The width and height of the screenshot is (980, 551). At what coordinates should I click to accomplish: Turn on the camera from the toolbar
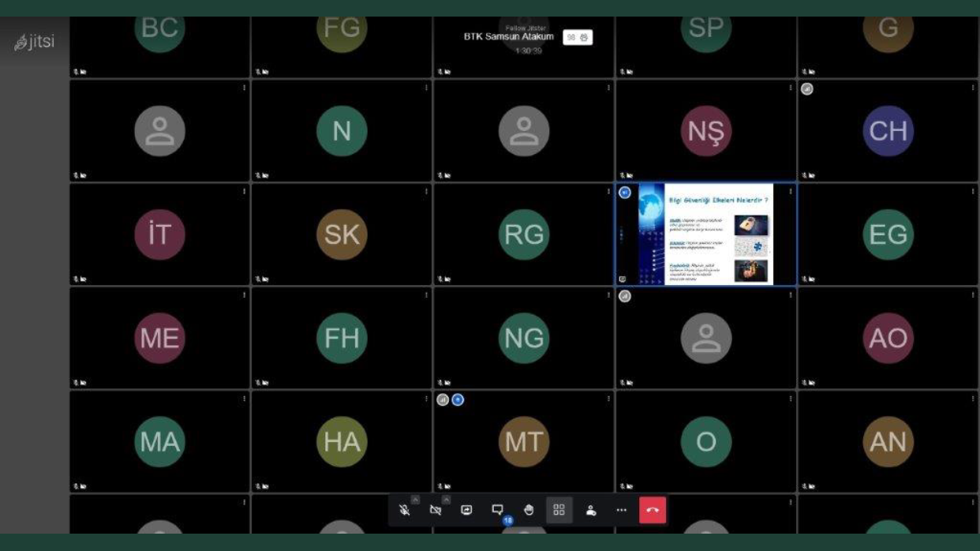[x=436, y=510]
